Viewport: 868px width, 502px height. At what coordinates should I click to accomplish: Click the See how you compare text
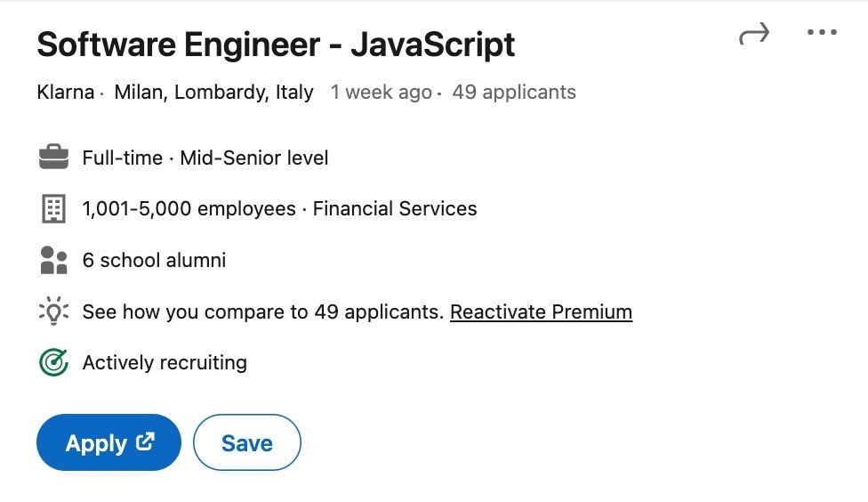coord(262,312)
